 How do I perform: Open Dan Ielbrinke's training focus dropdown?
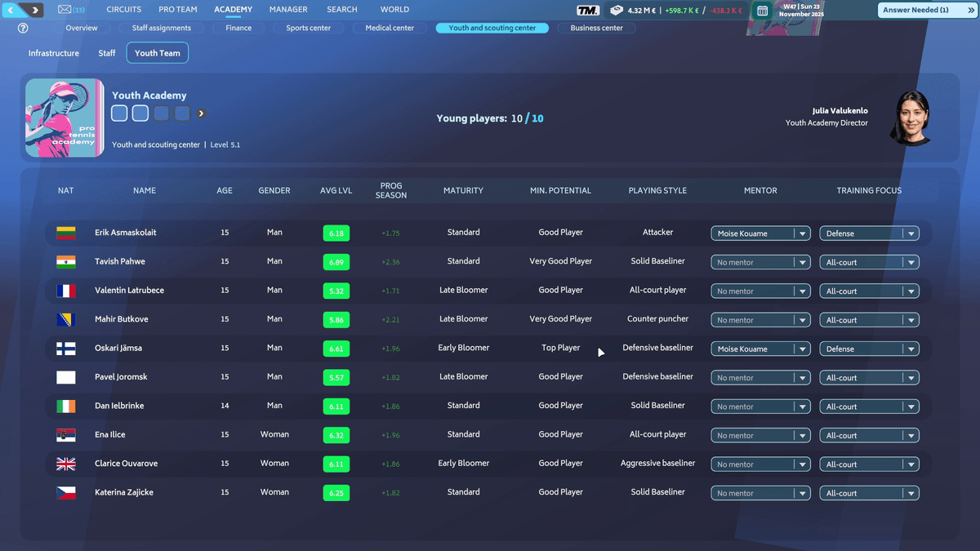[x=869, y=407]
